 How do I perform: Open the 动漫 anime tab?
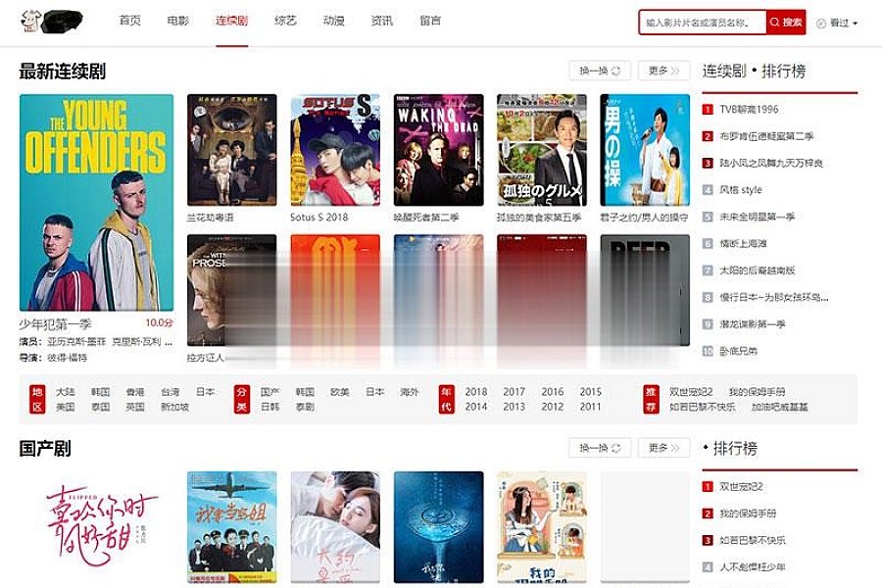(x=333, y=21)
